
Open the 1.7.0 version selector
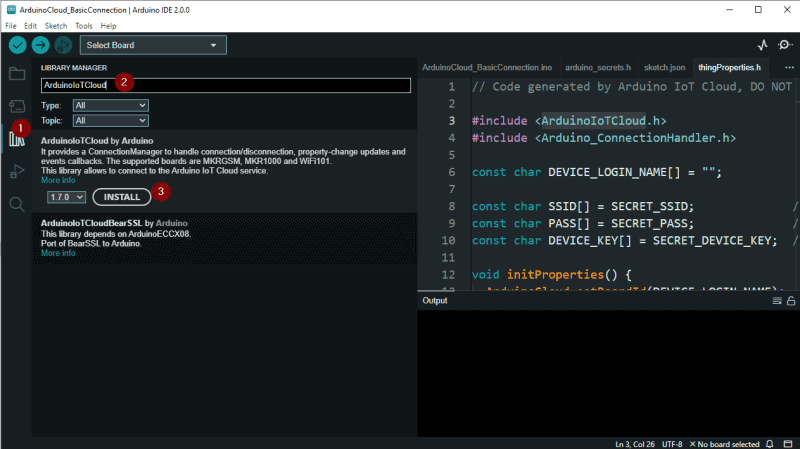(x=66, y=197)
